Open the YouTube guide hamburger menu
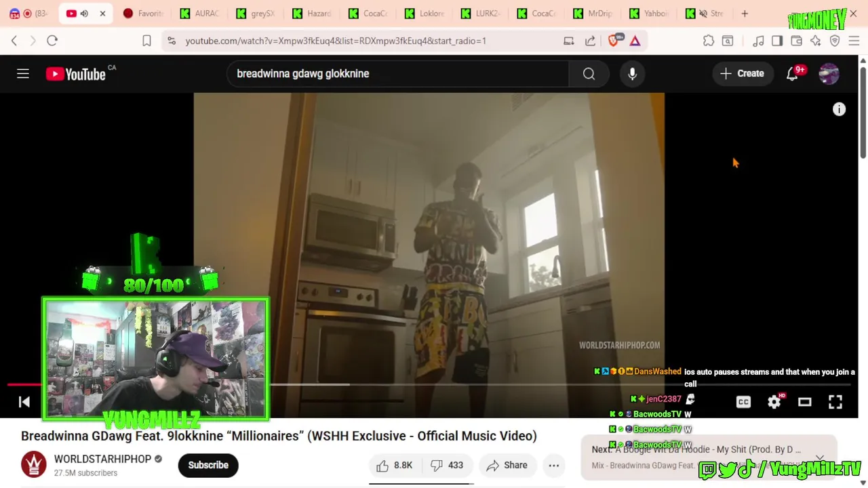Image resolution: width=868 pixels, height=488 pixels. coord(23,73)
